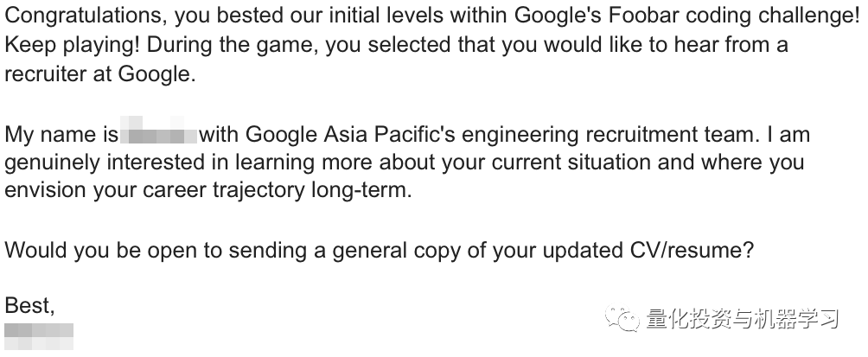Click the words "My name is"

(61, 134)
